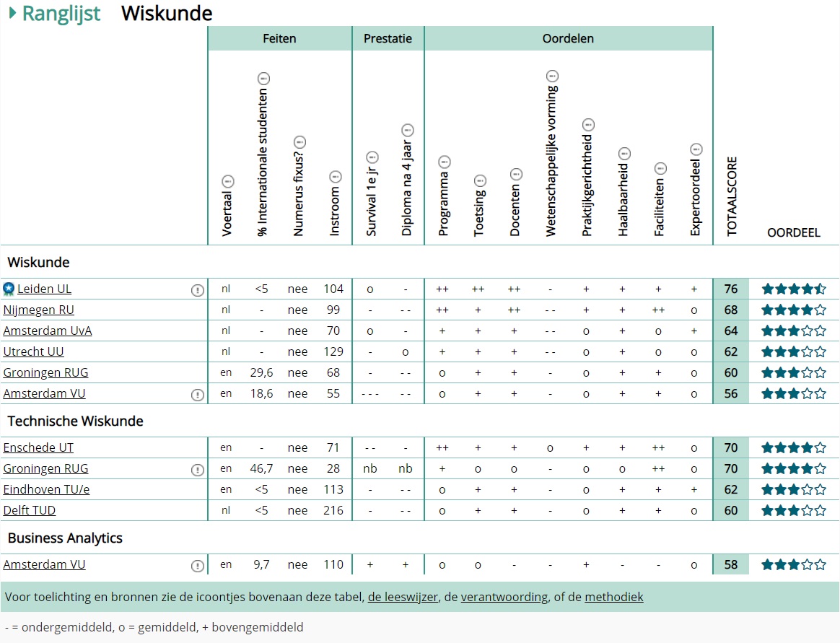The width and height of the screenshot is (840, 643).
Task: Click the exclamation icon on Leiden UL row
Action: (198, 290)
